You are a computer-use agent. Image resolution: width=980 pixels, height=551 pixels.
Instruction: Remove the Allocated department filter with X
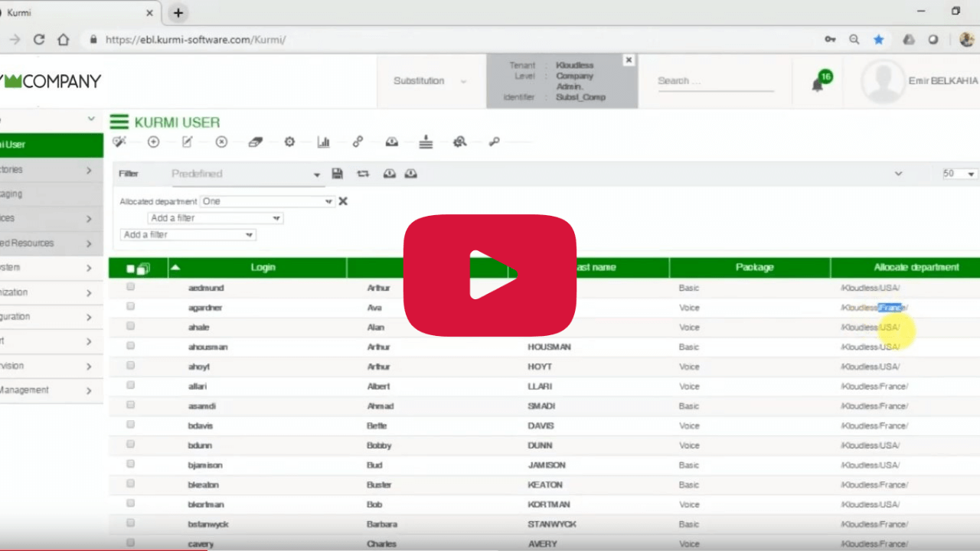coord(343,201)
